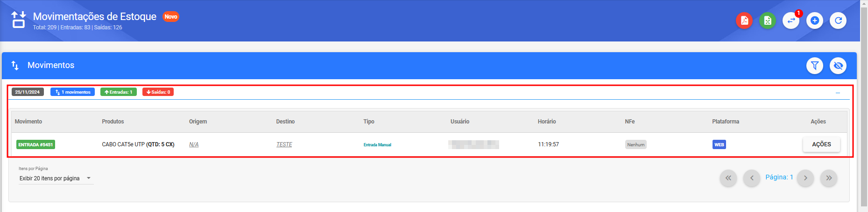The height and width of the screenshot is (212, 868).
Task: Click the stock movement page logo icon
Action: [x=19, y=20]
